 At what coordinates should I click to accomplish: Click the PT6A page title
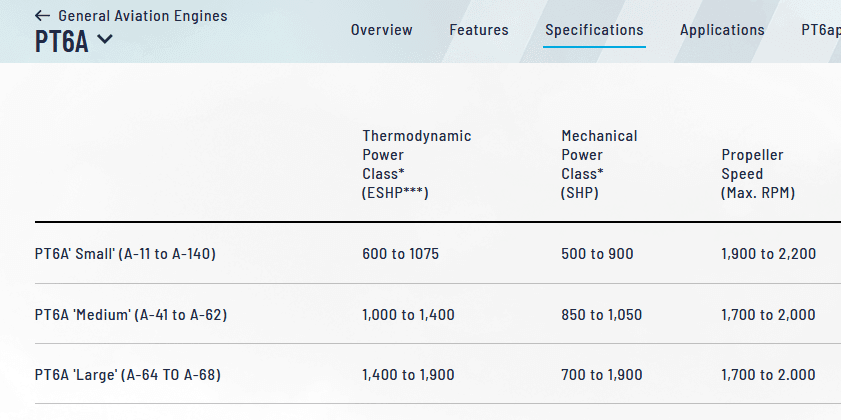click(x=62, y=41)
